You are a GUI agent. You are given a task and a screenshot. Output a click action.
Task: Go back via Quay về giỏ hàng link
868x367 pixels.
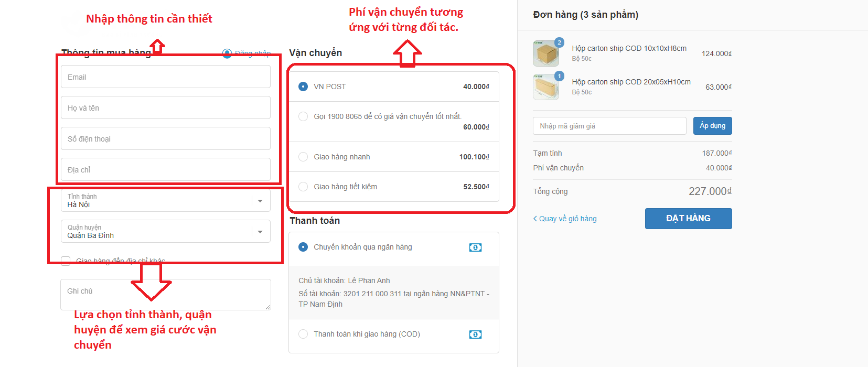[565, 219]
